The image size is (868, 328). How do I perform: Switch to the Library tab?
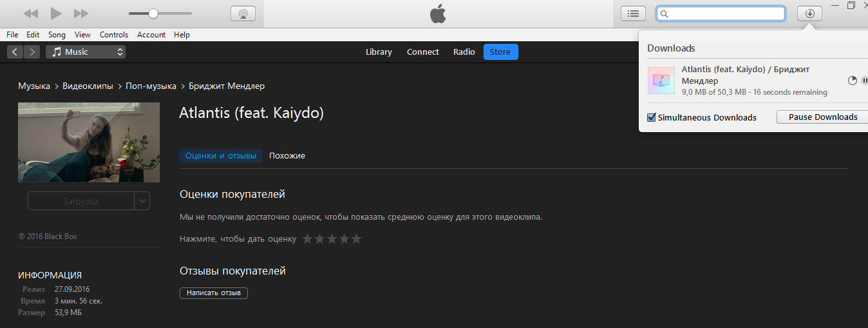(x=379, y=52)
